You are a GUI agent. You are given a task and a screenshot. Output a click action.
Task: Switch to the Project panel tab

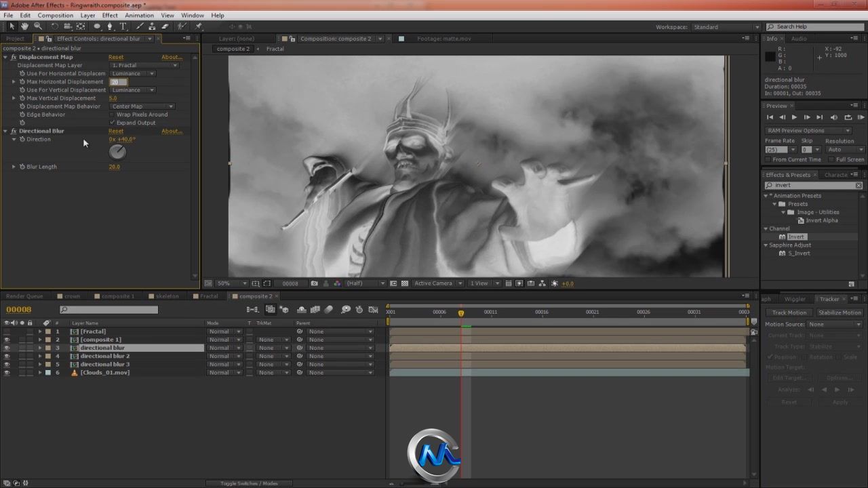pyautogui.click(x=15, y=39)
